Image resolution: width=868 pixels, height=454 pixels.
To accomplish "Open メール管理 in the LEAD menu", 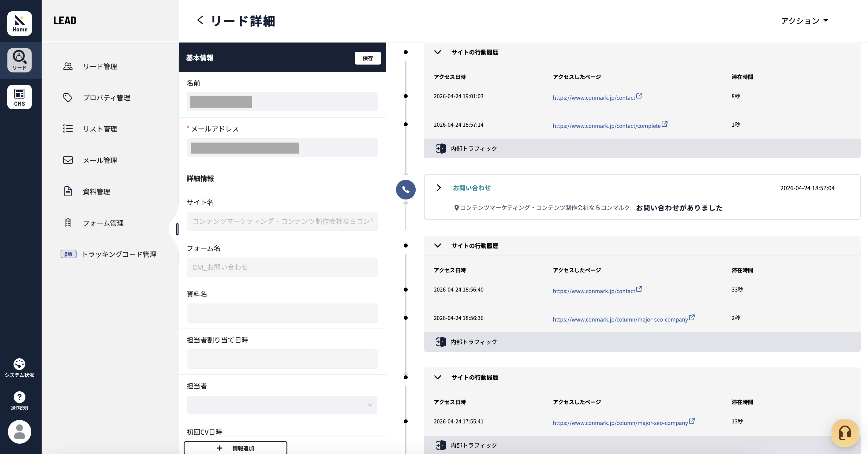I will point(100,160).
